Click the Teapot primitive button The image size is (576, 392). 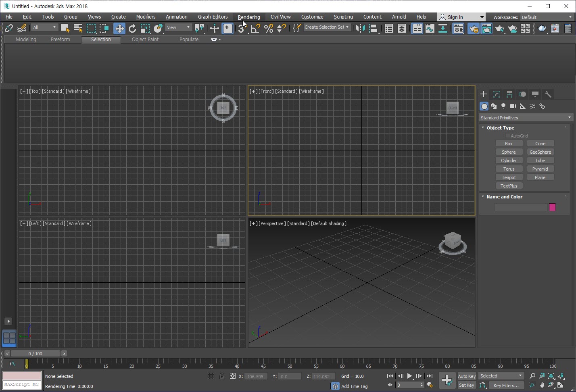pos(509,177)
